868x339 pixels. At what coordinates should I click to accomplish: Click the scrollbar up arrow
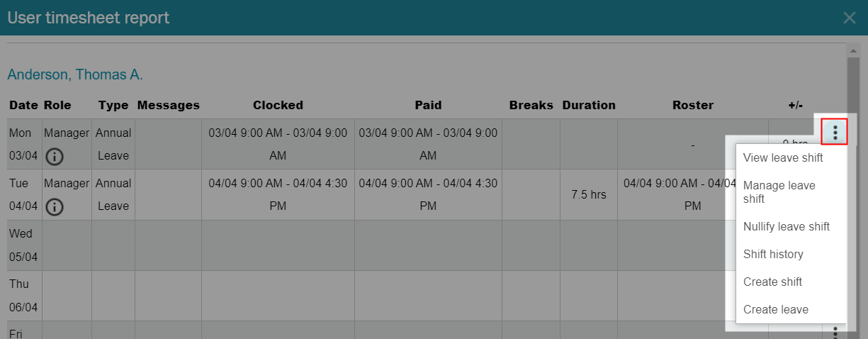[x=854, y=51]
